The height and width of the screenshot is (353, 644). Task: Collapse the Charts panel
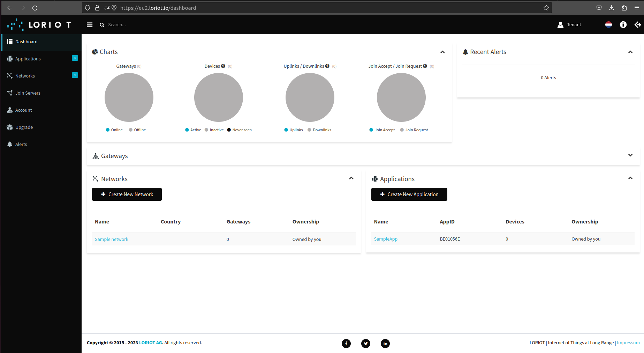[x=442, y=52]
